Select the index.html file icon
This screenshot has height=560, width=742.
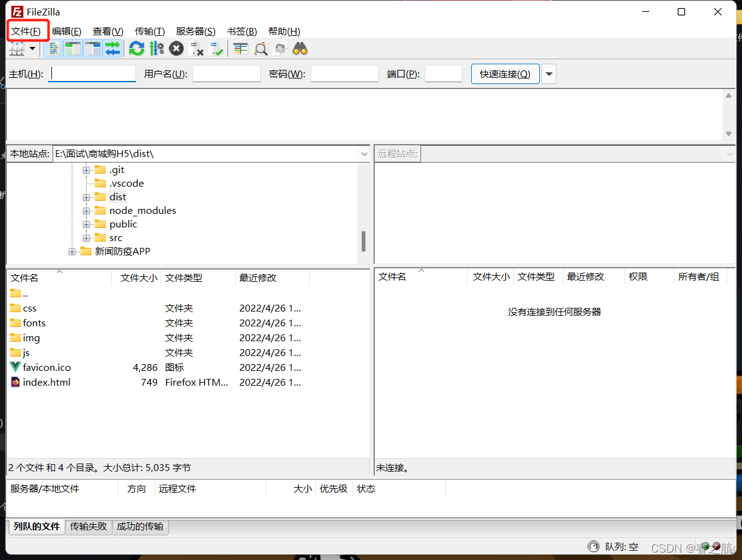(15, 382)
